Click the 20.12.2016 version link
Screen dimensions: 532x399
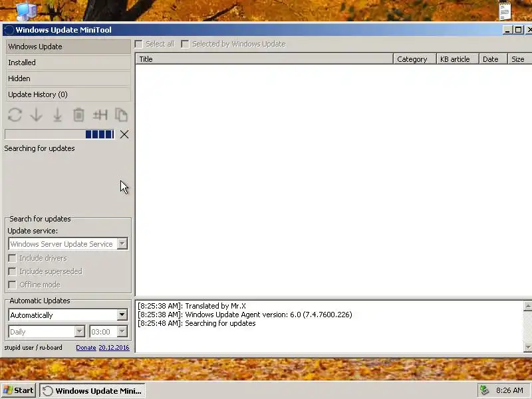pos(114,347)
